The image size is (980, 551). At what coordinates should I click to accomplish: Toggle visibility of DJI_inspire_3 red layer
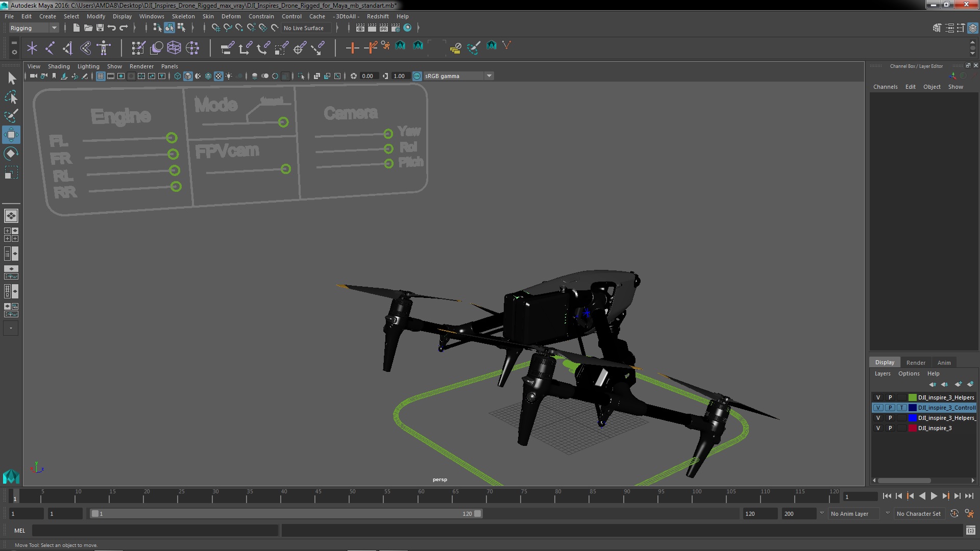tap(878, 428)
